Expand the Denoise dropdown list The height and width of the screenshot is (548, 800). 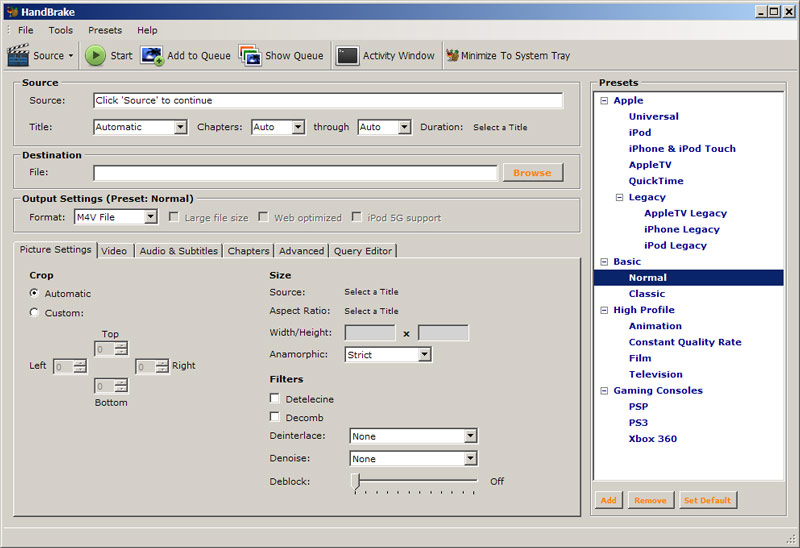470,459
